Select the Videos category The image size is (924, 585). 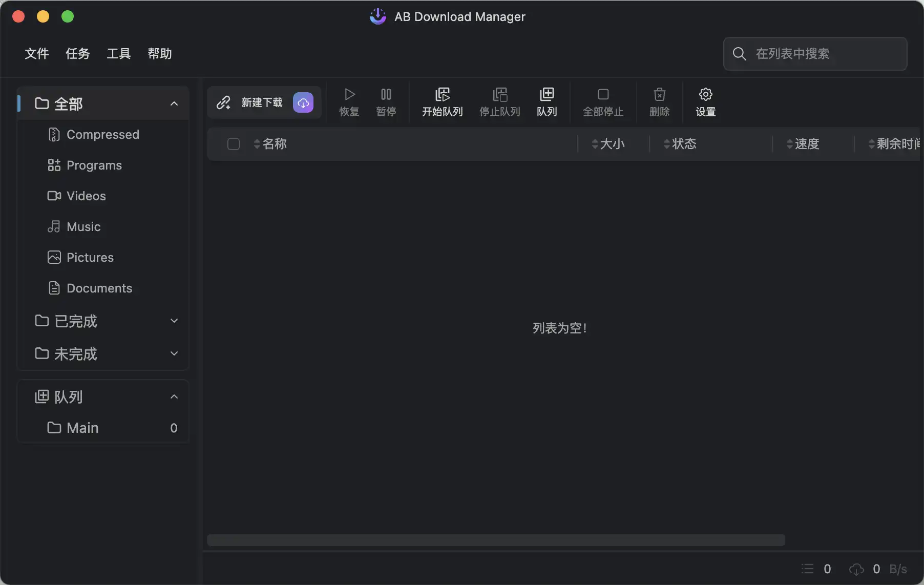[x=103, y=196]
